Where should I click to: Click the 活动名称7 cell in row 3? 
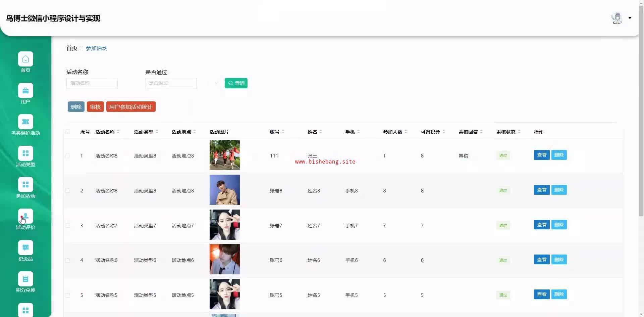click(106, 226)
